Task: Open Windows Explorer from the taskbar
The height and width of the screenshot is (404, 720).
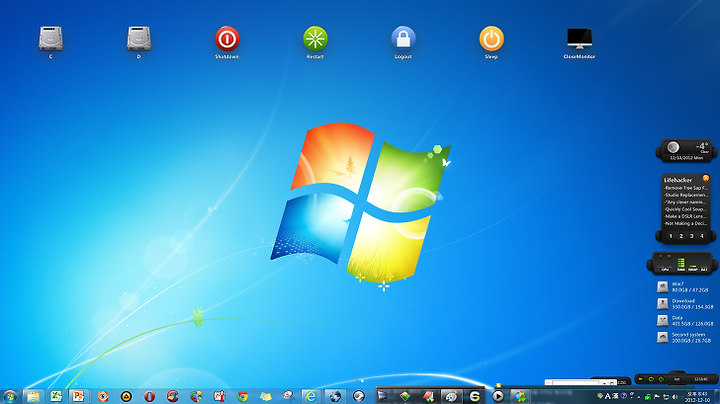Action: [x=33, y=396]
